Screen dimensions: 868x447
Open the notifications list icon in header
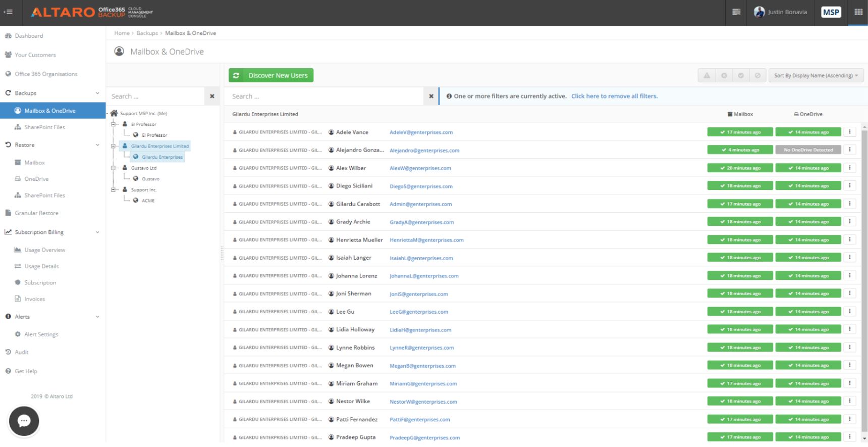736,12
